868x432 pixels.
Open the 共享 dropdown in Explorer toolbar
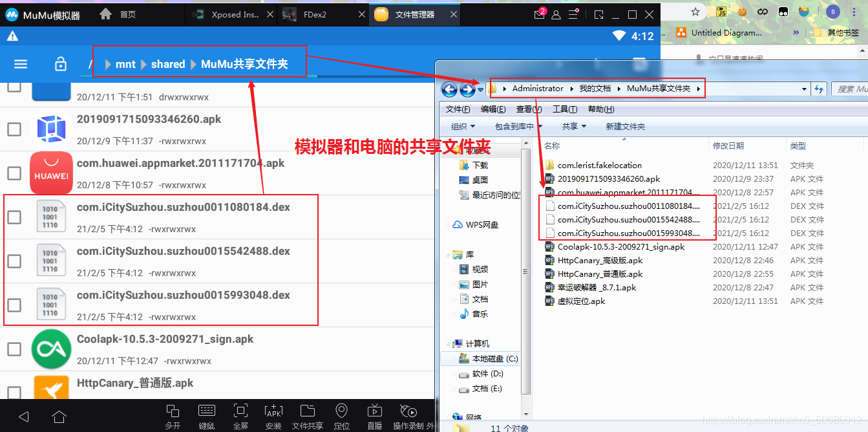[574, 126]
